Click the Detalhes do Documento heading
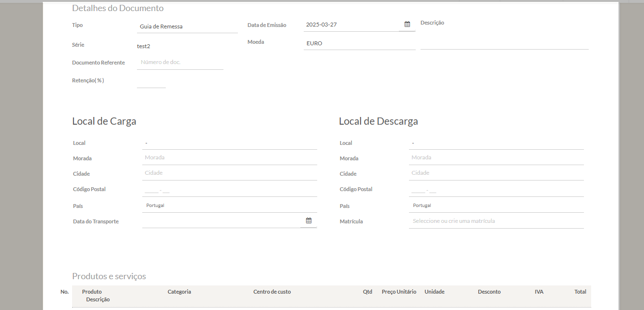Screen dimensions: 644x310 click(x=118, y=8)
